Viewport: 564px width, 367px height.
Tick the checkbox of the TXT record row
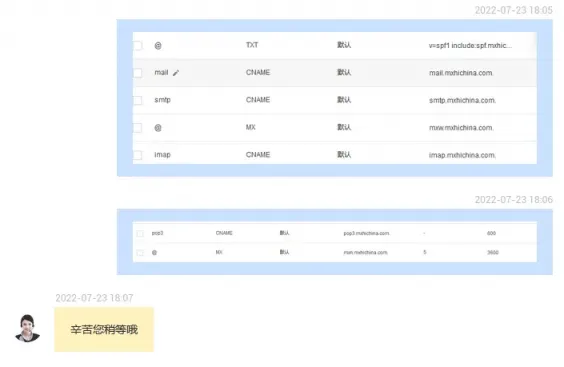137,46
